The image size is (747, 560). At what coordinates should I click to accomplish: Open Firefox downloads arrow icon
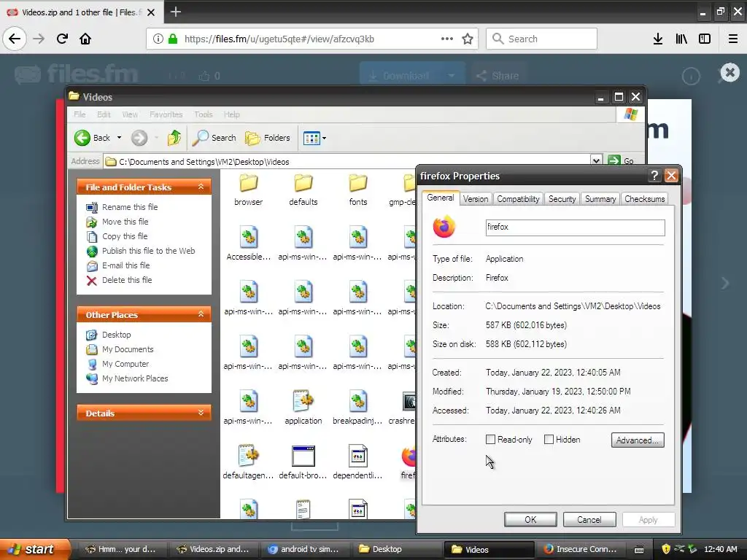coord(658,39)
